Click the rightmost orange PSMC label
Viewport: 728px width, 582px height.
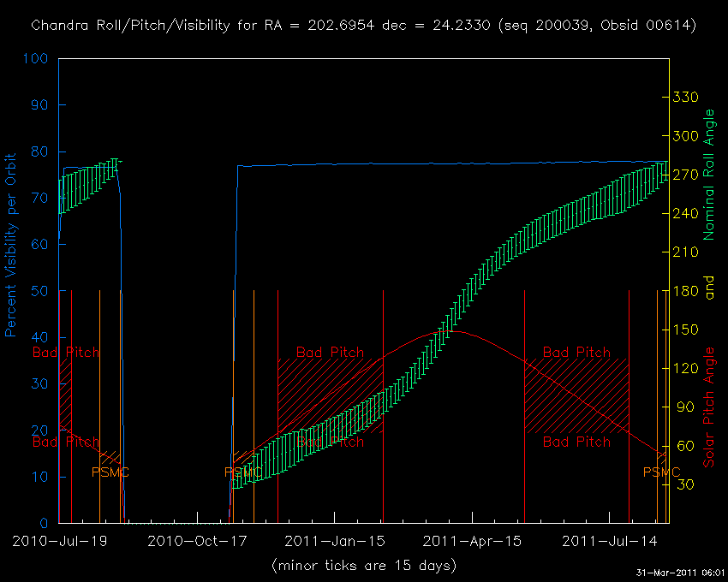[661, 472]
